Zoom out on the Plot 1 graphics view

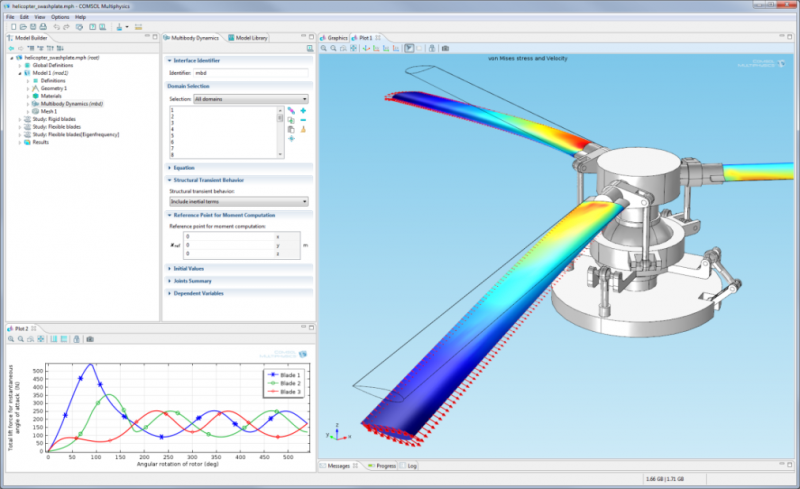point(333,48)
